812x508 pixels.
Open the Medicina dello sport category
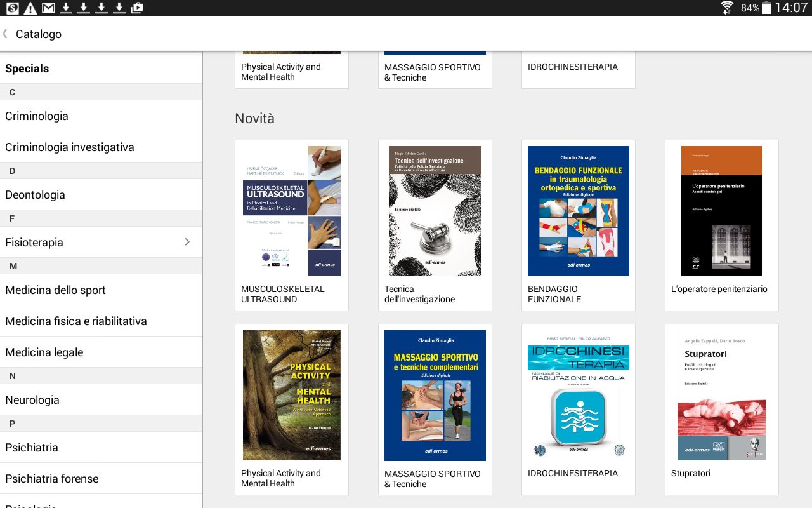(101, 290)
